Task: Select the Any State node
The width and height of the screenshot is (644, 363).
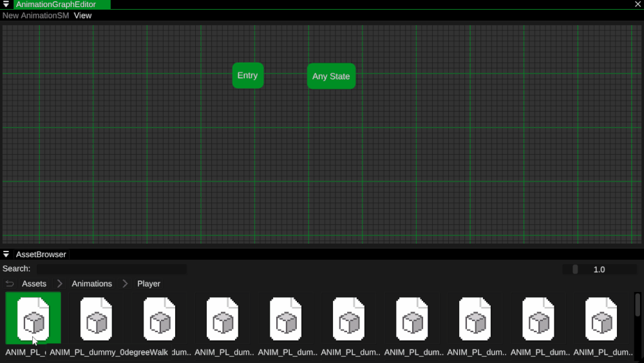Action: click(331, 76)
